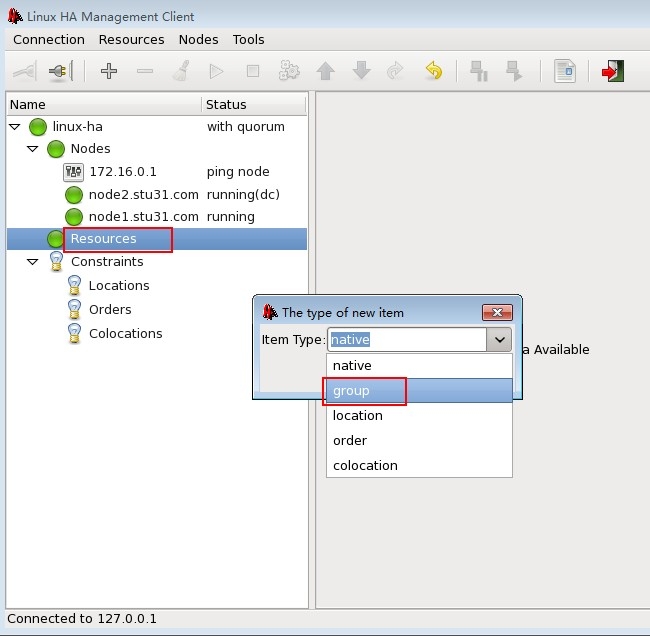Open the Nodes menu
This screenshot has width=650, height=636.
tap(199, 39)
